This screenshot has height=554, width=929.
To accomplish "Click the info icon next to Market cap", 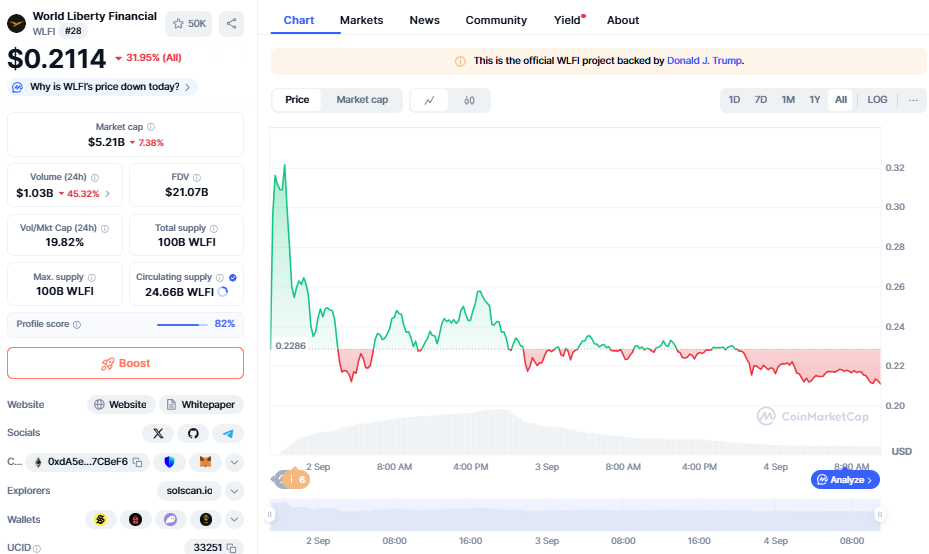I will point(151,127).
